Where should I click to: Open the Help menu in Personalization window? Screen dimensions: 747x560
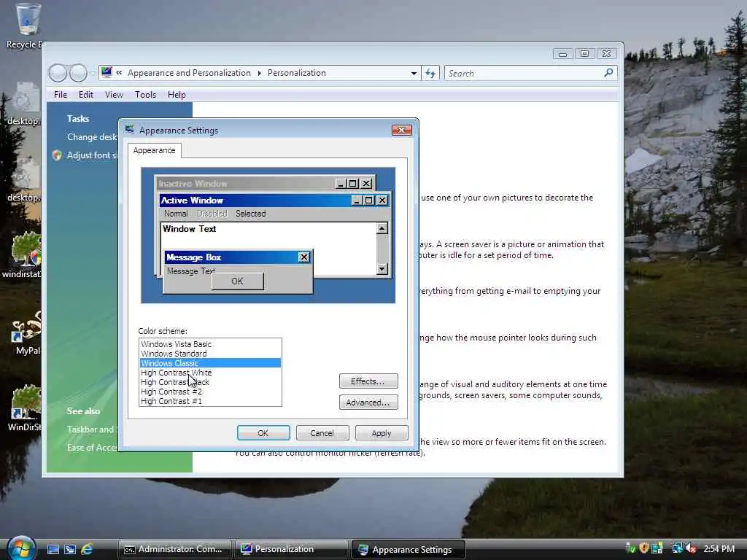tap(177, 95)
